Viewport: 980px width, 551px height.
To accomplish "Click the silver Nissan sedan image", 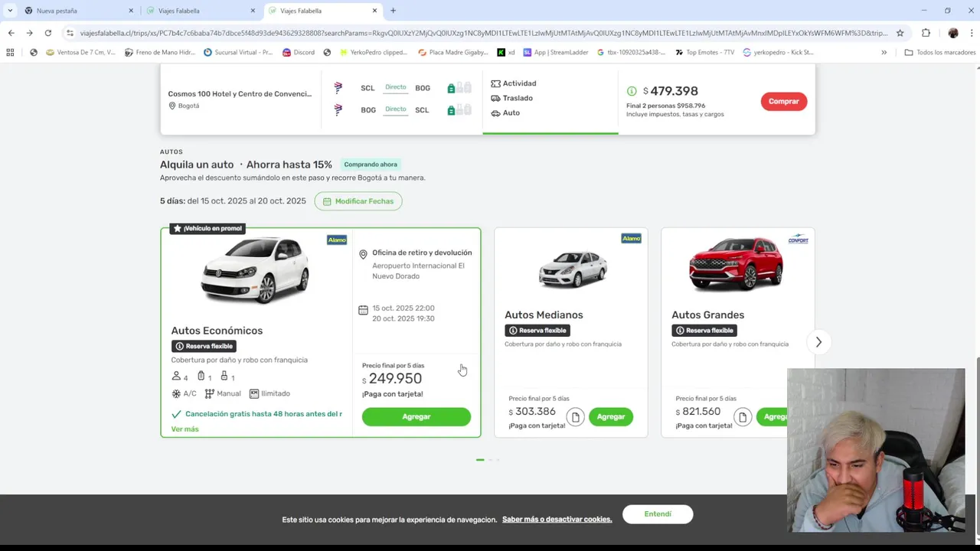I will pyautogui.click(x=573, y=269).
